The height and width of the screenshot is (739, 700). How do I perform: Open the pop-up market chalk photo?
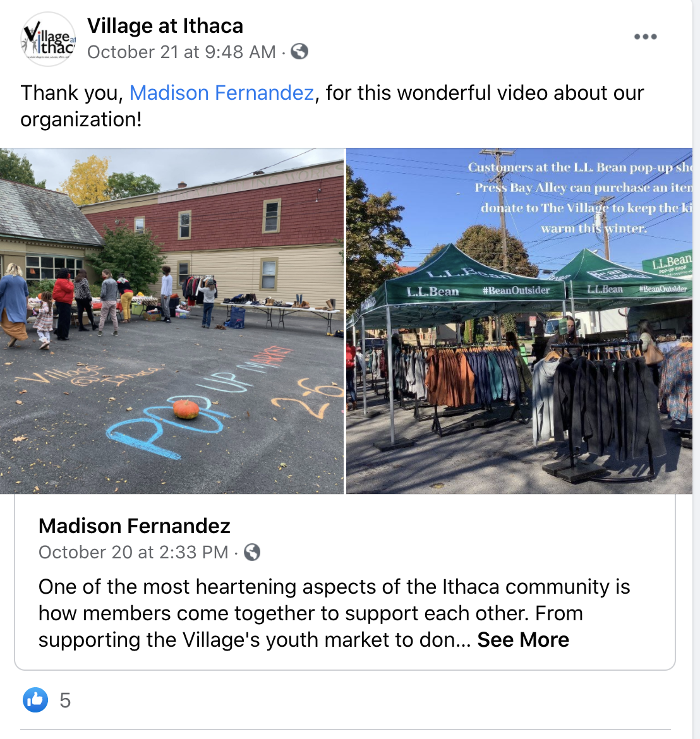172,321
